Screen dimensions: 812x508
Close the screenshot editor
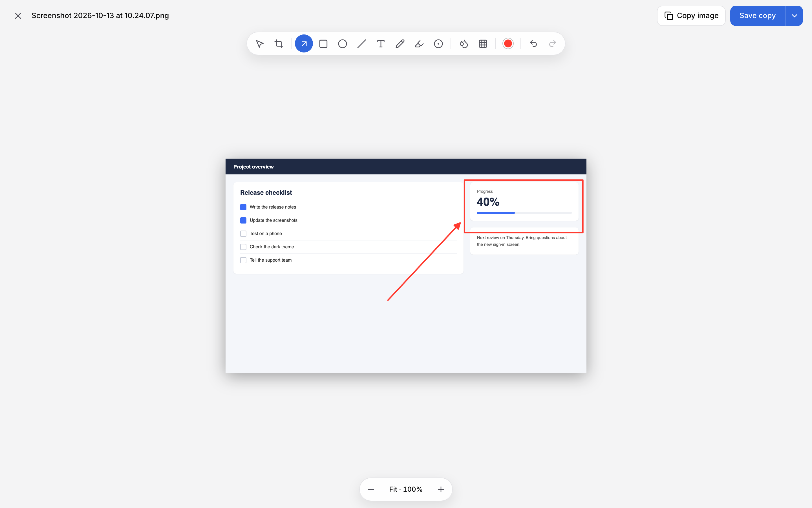(18, 16)
